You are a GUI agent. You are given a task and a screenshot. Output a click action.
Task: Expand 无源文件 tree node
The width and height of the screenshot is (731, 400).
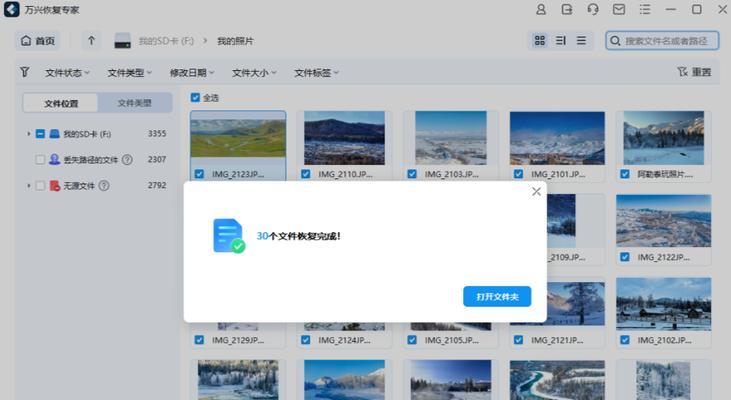[x=28, y=186]
